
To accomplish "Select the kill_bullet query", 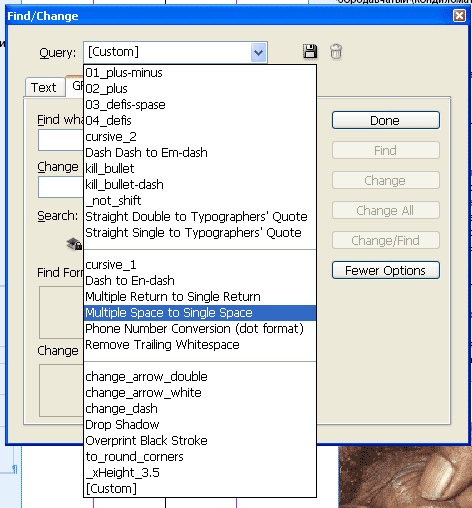I will [200, 169].
